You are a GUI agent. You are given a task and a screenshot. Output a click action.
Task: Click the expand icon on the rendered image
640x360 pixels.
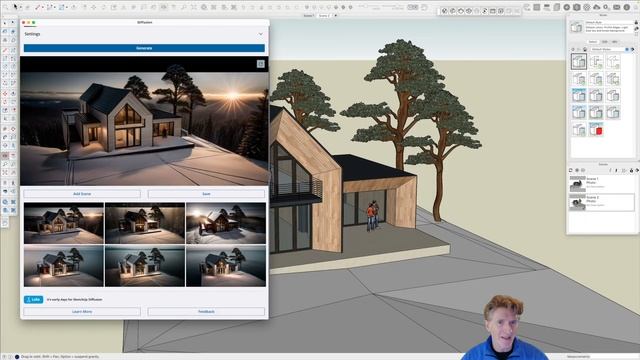tap(260, 64)
